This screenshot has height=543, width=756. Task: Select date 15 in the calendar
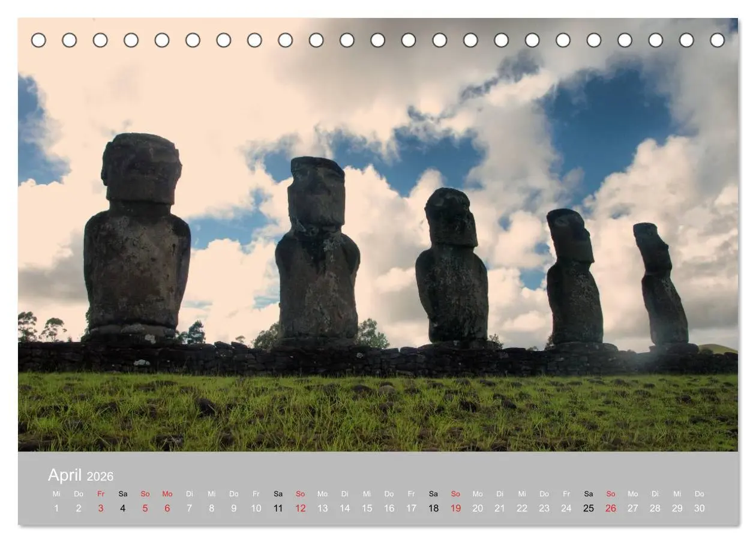tap(367, 508)
